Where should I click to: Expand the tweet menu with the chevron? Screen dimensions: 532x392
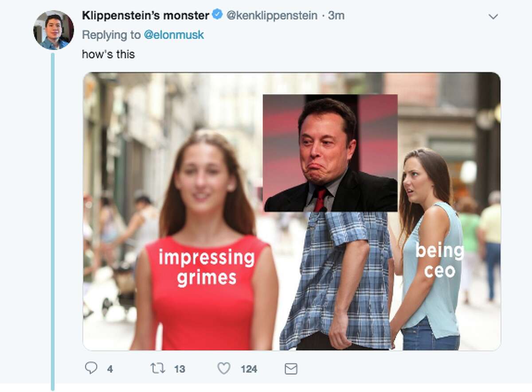pos(493,15)
